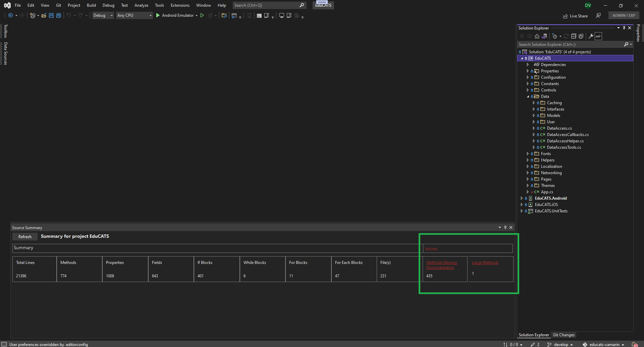644x347 pixels.
Task: Switch to the Git Changes tab
Action: point(563,335)
